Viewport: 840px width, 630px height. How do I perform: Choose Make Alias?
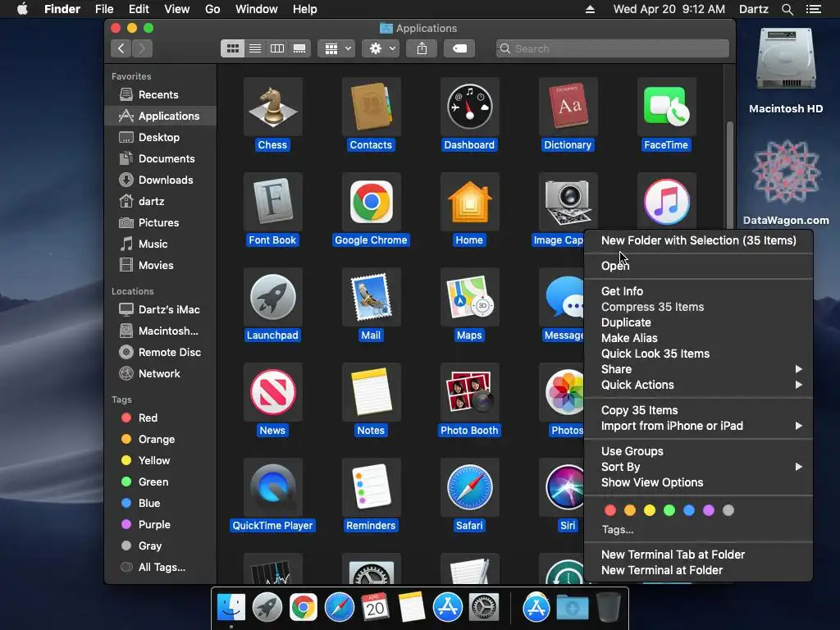click(x=699, y=338)
